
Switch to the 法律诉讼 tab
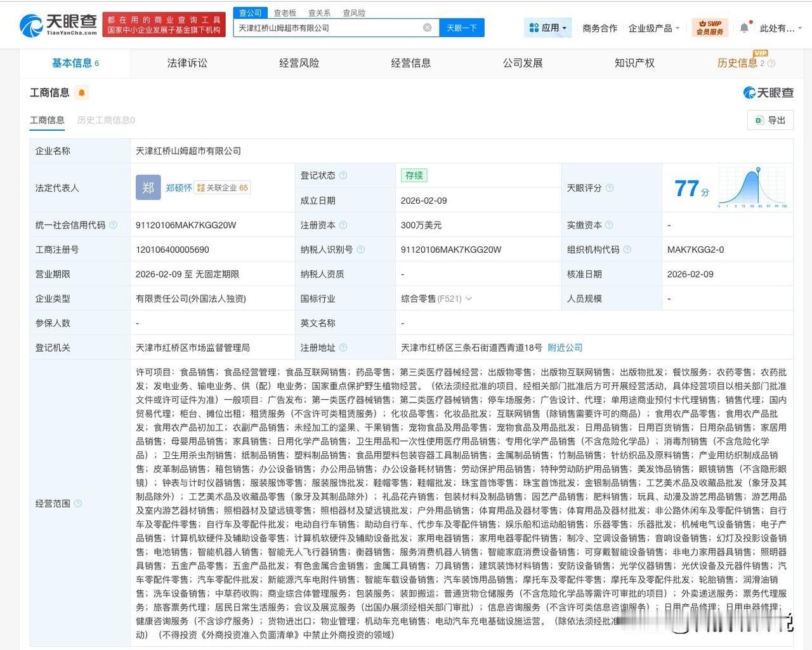click(186, 63)
